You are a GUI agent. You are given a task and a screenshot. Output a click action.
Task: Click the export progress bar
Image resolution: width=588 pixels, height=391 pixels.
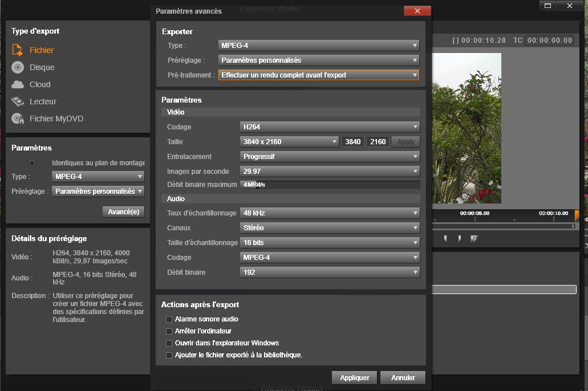coord(504,290)
